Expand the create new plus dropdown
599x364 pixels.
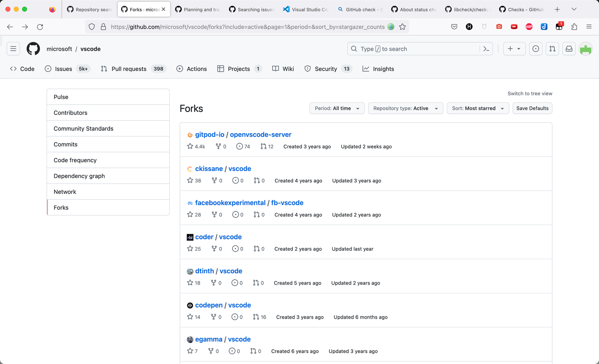click(514, 49)
